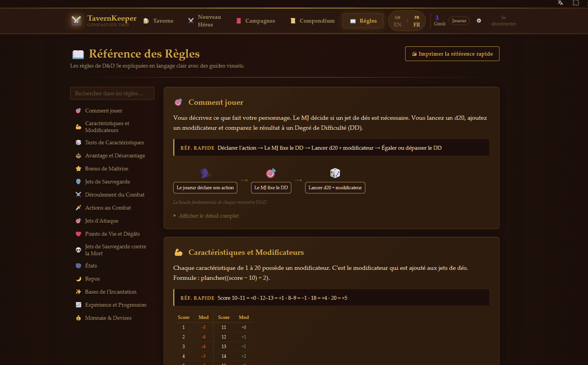Click the skull icon for death saves
Image resolution: width=588 pixels, height=365 pixels.
click(x=79, y=250)
